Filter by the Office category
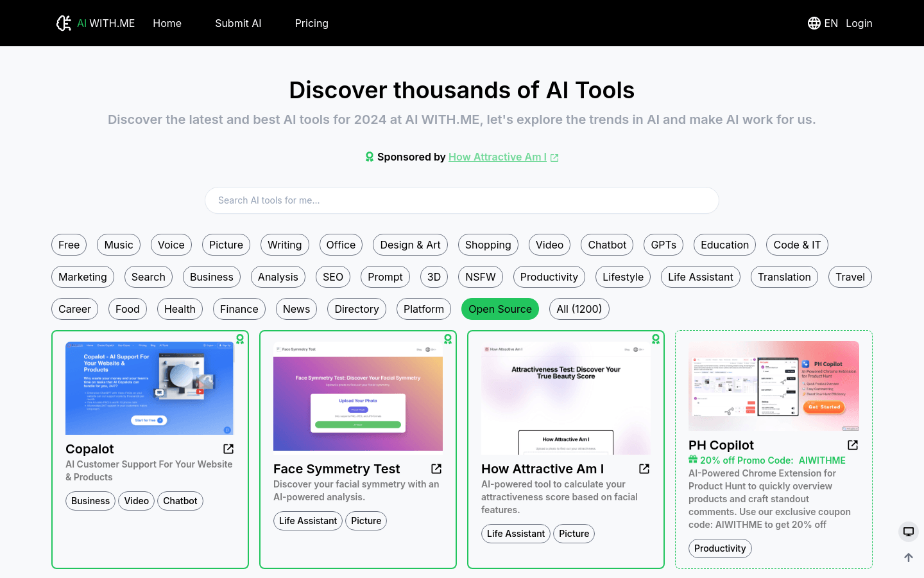This screenshot has width=924, height=578. [x=341, y=245]
